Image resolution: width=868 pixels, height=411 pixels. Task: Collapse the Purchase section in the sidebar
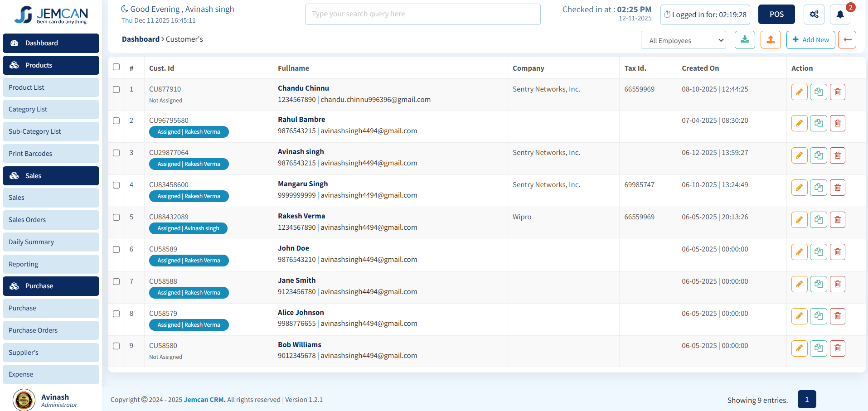[x=51, y=286]
